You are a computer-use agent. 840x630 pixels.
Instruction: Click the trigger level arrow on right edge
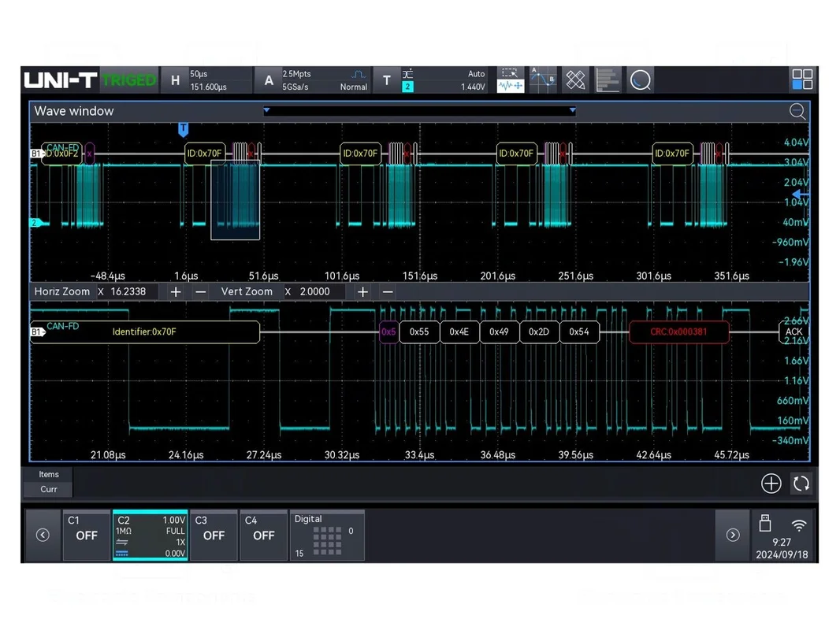coord(801,194)
